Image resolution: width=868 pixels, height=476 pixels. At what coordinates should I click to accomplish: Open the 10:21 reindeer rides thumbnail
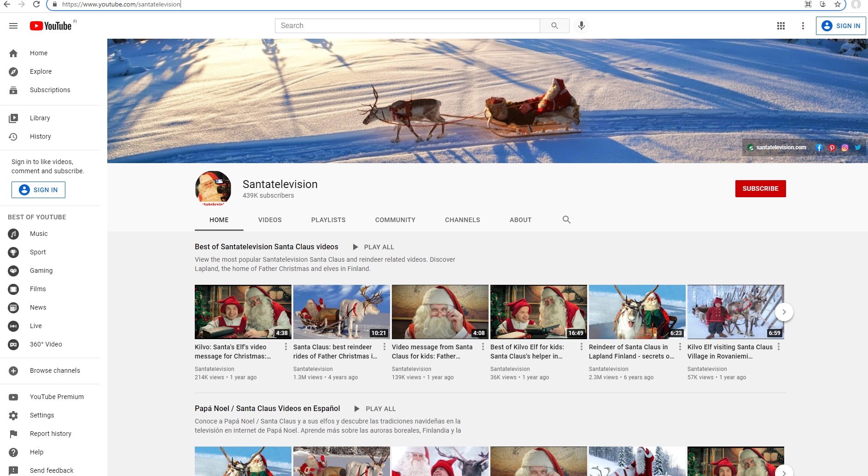click(342, 312)
